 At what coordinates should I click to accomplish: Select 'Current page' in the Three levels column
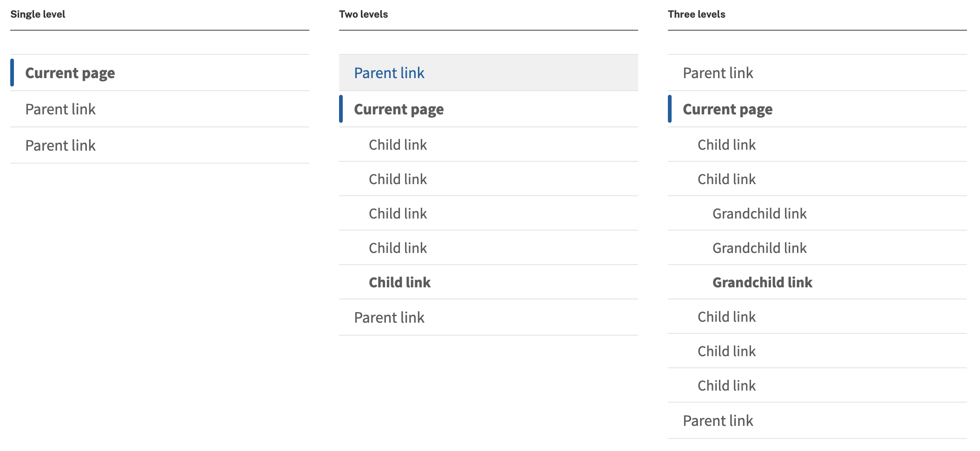click(x=727, y=109)
